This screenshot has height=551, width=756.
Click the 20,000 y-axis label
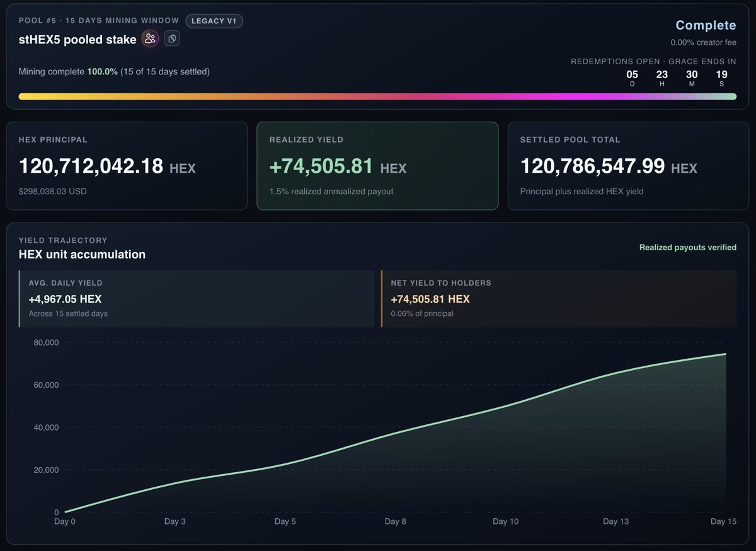[45, 470]
